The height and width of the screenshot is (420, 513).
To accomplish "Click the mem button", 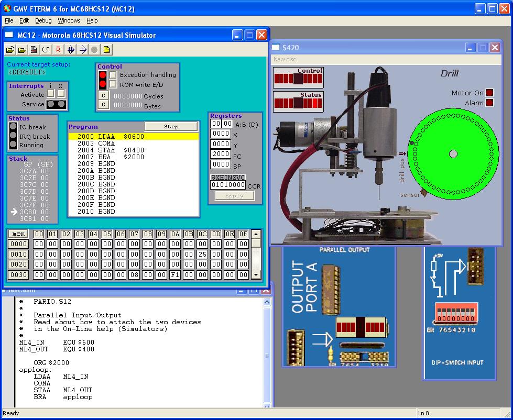I will pos(18,234).
